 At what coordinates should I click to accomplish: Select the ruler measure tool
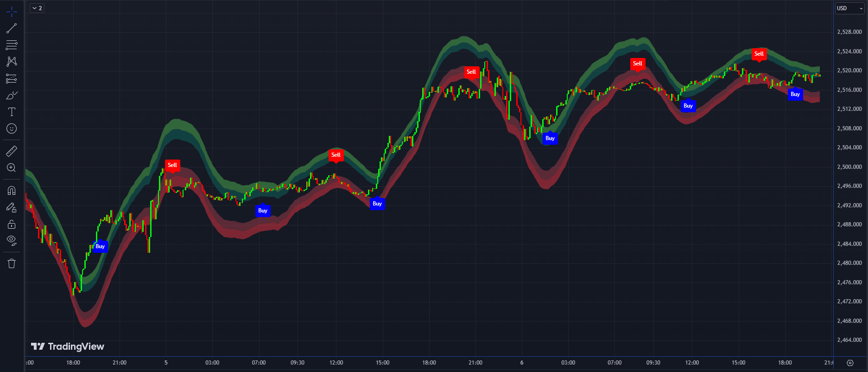[x=12, y=151]
